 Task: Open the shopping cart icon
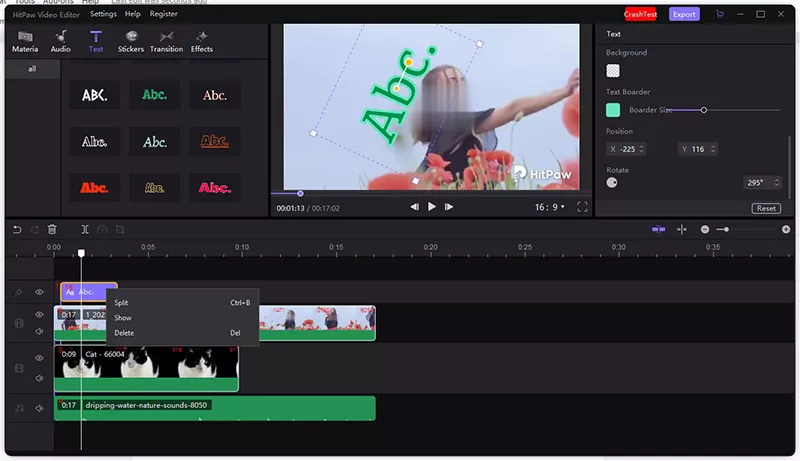(720, 14)
